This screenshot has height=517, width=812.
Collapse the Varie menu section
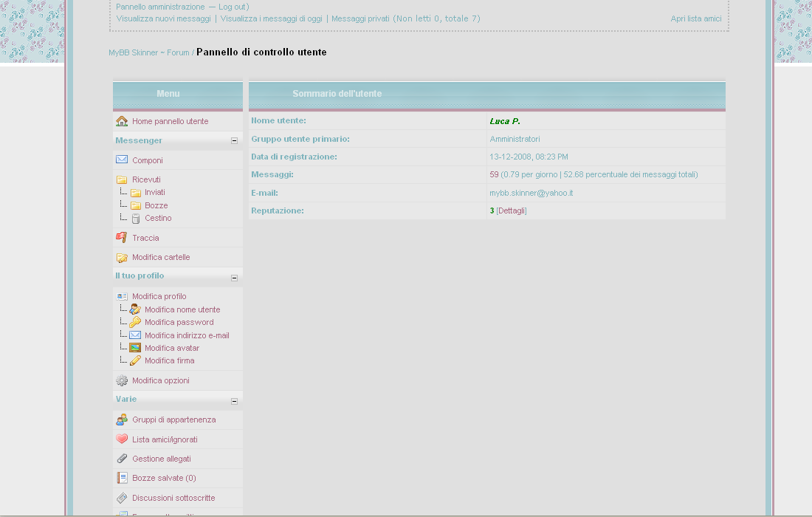pyautogui.click(x=234, y=401)
